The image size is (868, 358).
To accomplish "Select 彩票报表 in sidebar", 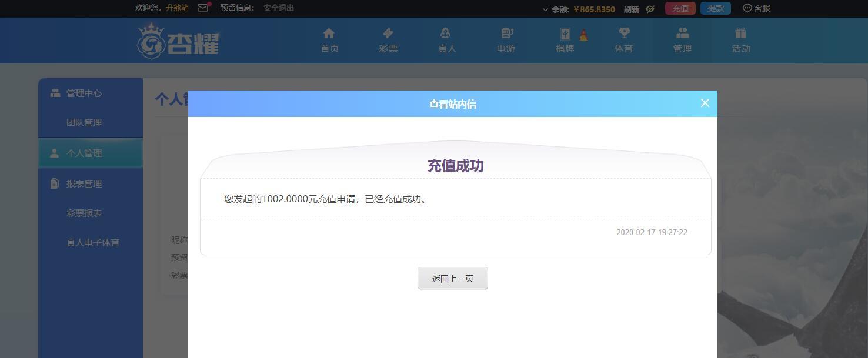I will pyautogui.click(x=91, y=213).
